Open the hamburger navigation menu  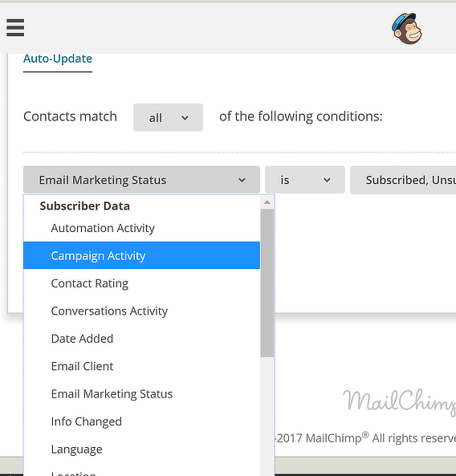click(x=15, y=27)
